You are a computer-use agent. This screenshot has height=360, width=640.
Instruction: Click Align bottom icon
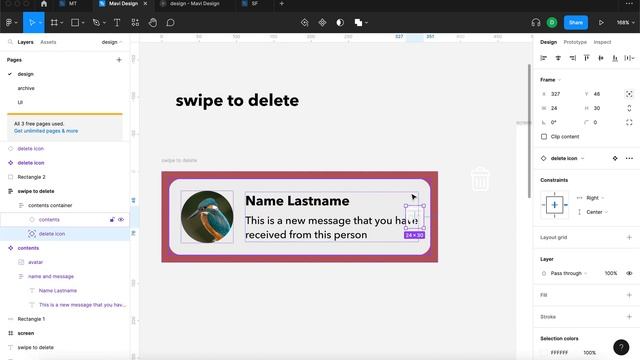[x=615, y=58]
